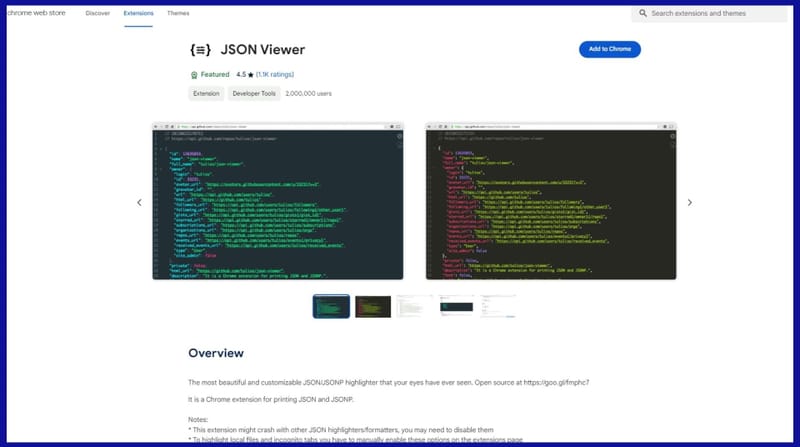The width and height of the screenshot is (800, 447).
Task: Select the fifth screenshot thumbnail
Action: click(497, 306)
